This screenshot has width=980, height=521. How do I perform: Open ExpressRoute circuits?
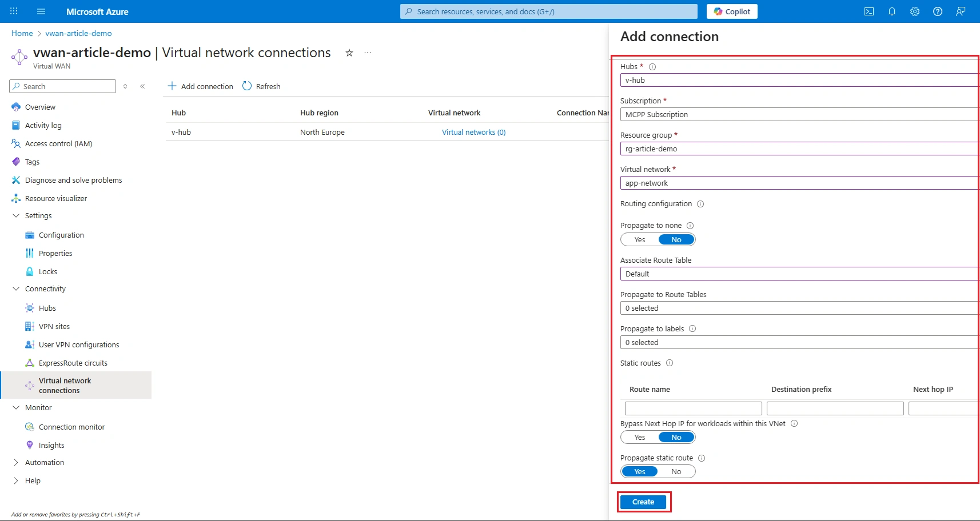pos(73,363)
